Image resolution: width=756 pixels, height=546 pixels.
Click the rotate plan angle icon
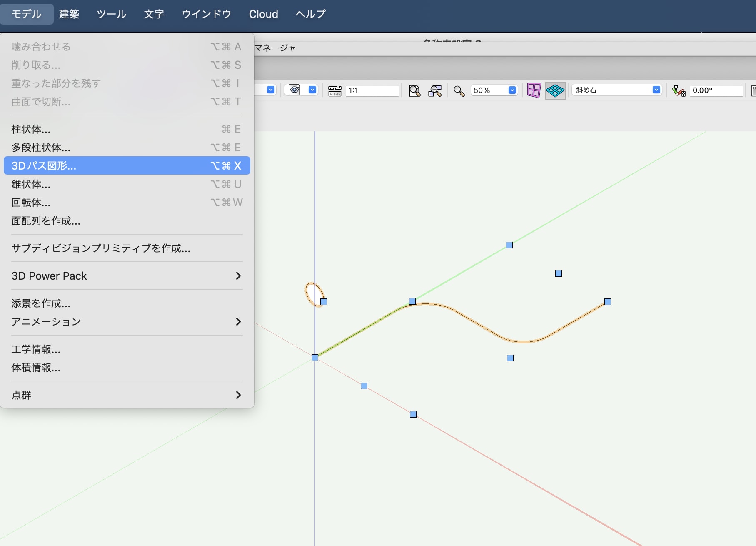[679, 90]
